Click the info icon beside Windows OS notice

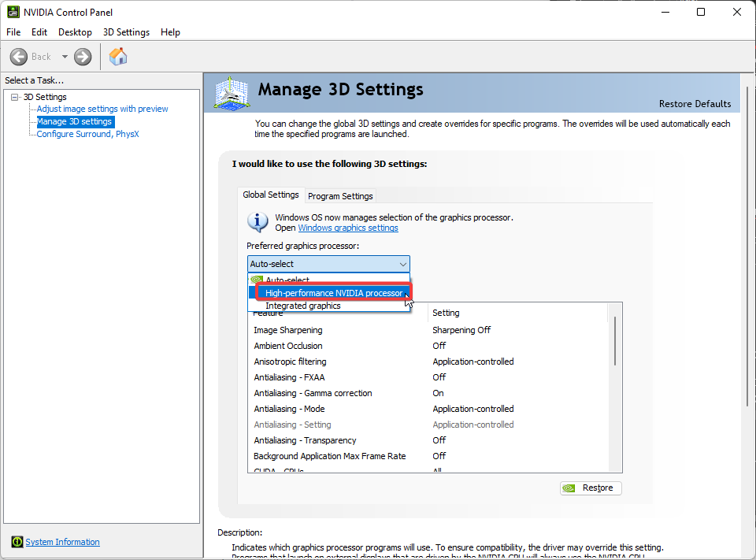click(x=258, y=222)
